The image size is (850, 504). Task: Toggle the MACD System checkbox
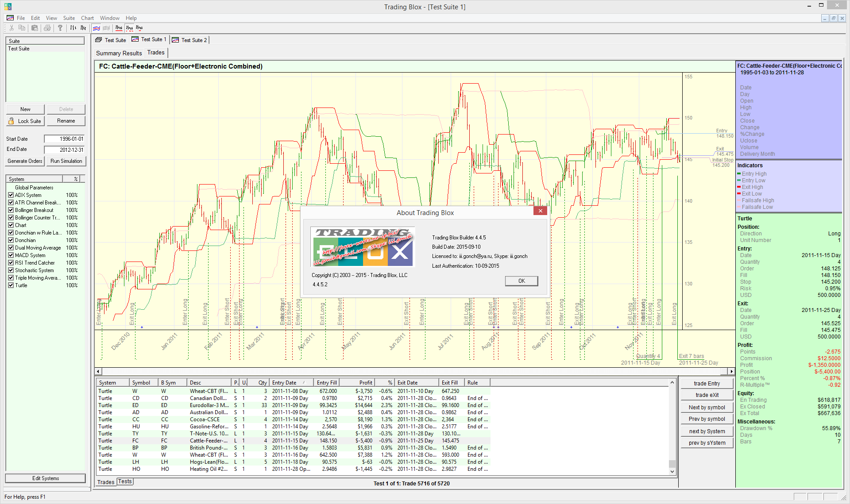11,255
